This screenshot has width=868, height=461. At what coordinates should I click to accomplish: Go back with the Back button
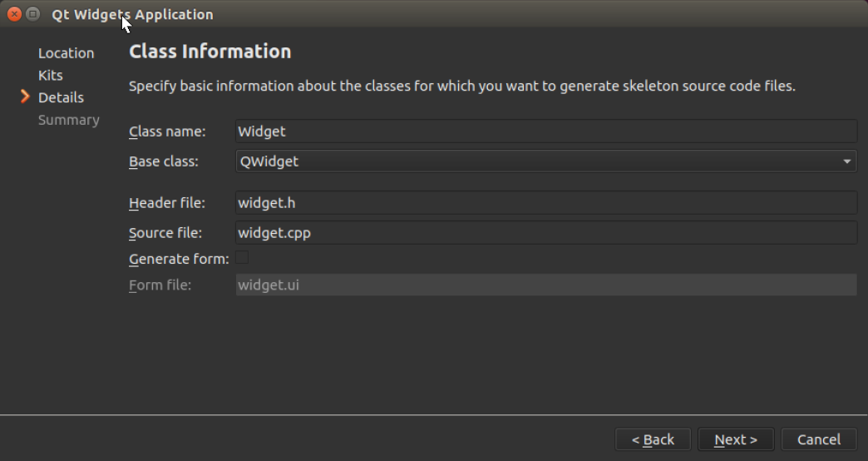coord(653,439)
